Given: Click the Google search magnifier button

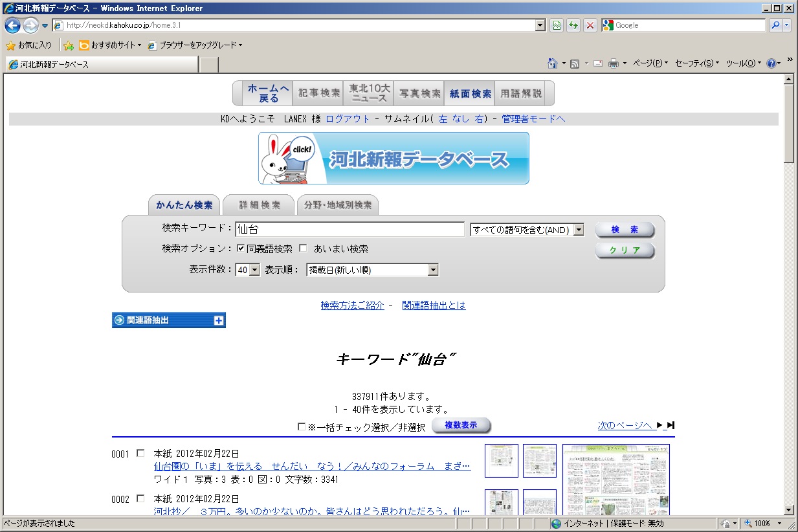Looking at the screenshot, I should click(775, 25).
